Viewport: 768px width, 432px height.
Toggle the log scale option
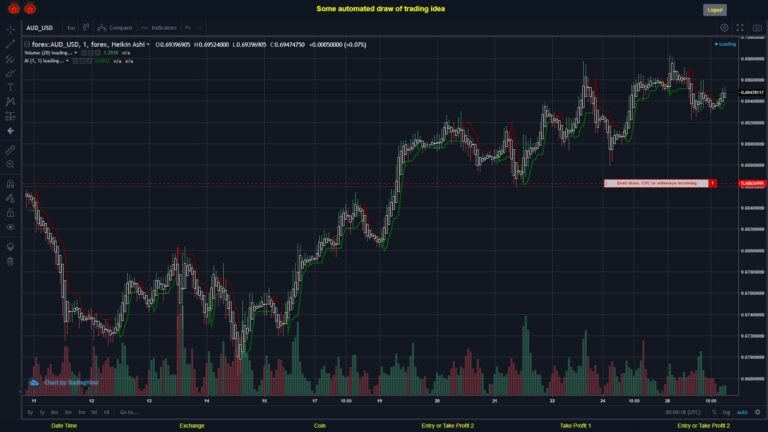tap(726, 412)
